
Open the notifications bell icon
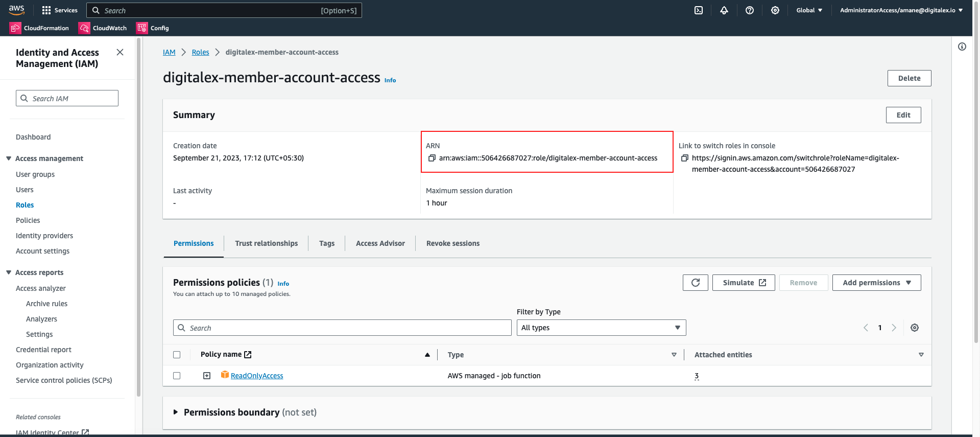[724, 10]
